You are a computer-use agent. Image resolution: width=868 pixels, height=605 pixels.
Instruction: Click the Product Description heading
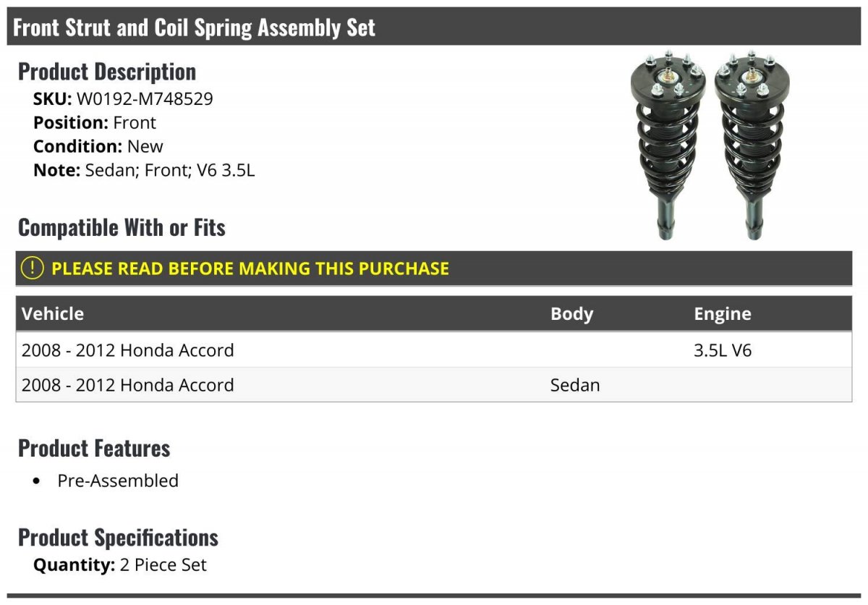107,71
